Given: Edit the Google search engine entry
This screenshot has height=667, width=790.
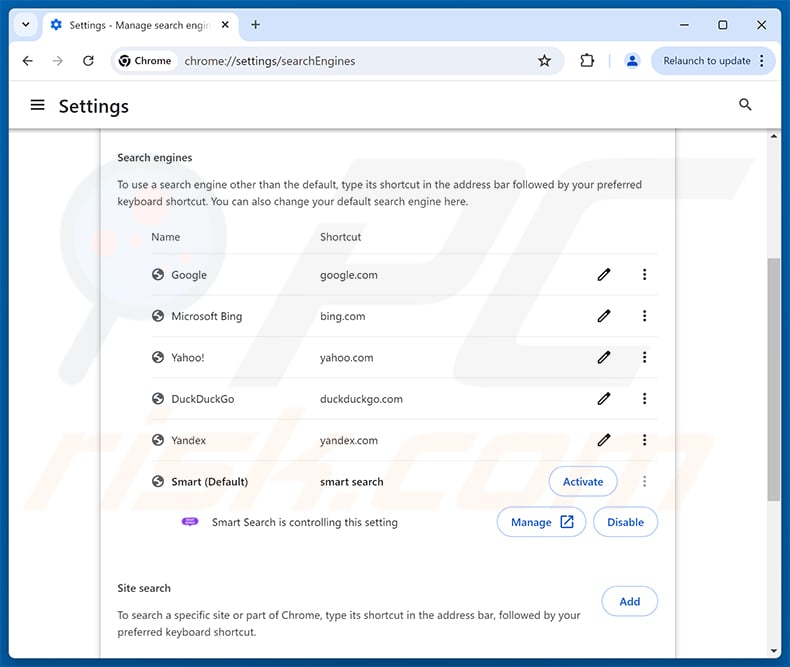Looking at the screenshot, I should pos(604,275).
